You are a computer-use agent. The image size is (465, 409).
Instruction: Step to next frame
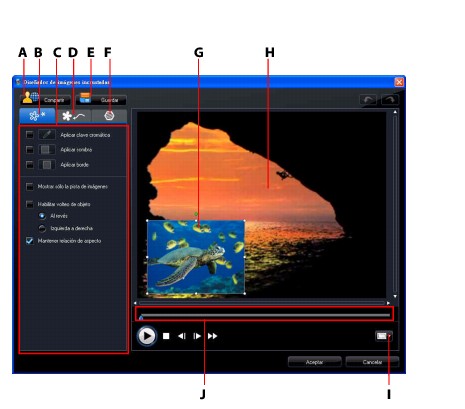197,336
